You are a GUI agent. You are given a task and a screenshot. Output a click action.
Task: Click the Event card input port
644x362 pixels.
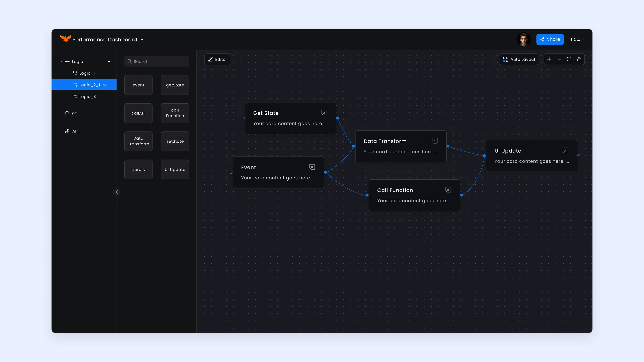click(x=231, y=172)
